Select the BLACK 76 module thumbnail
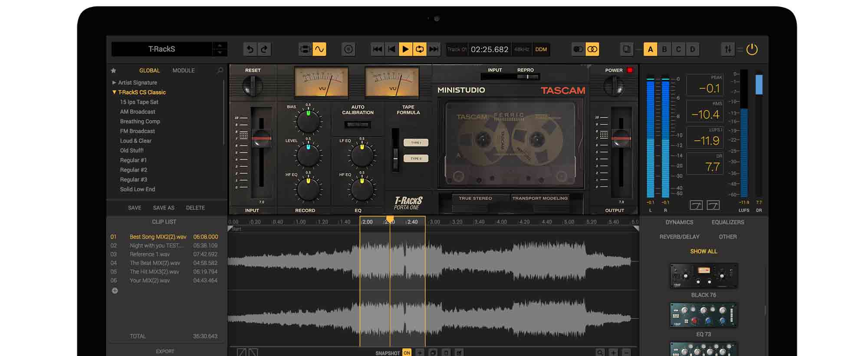The width and height of the screenshot is (868, 356). click(x=704, y=276)
